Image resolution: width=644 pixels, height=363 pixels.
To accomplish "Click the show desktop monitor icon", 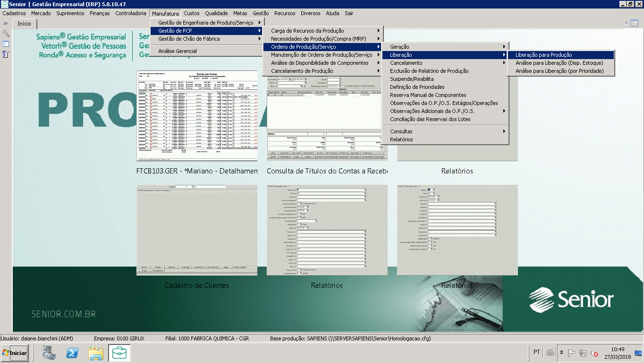I will 638,353.
